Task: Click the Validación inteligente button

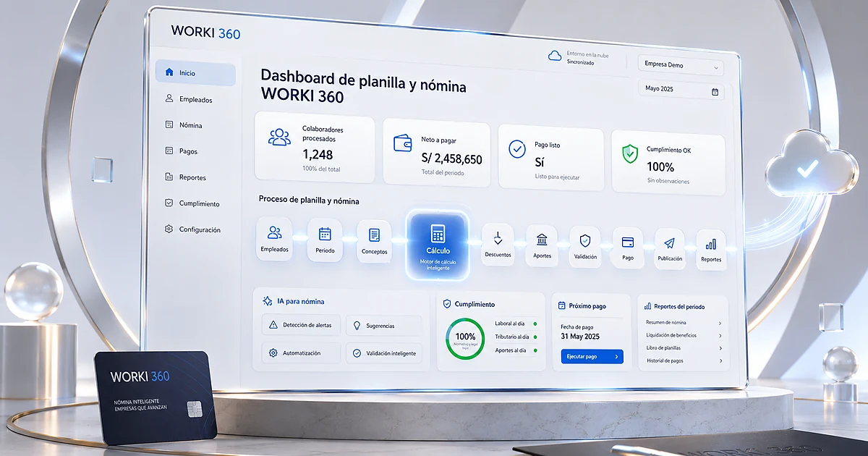Action: pos(383,354)
